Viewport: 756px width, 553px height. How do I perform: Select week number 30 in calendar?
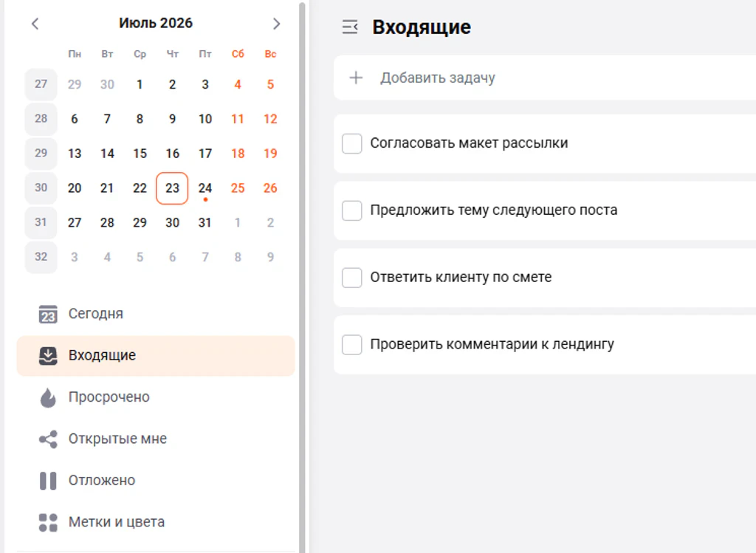tap(41, 188)
